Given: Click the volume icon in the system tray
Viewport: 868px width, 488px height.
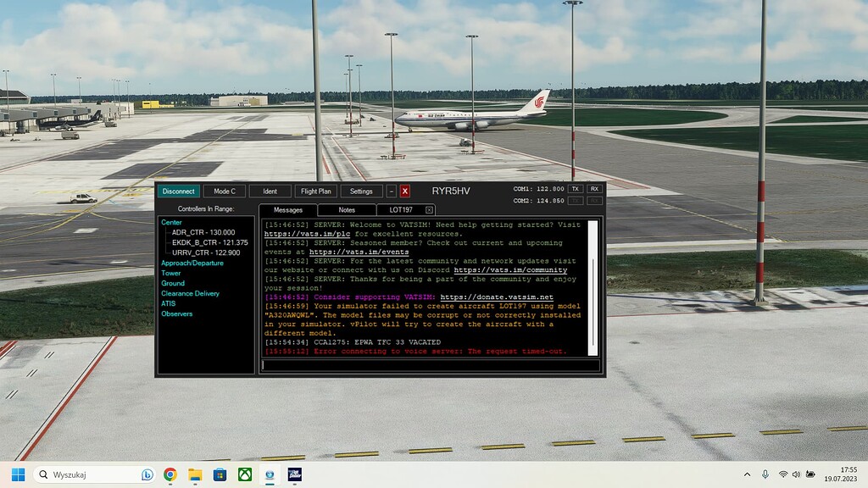Looking at the screenshot, I should coord(796,474).
